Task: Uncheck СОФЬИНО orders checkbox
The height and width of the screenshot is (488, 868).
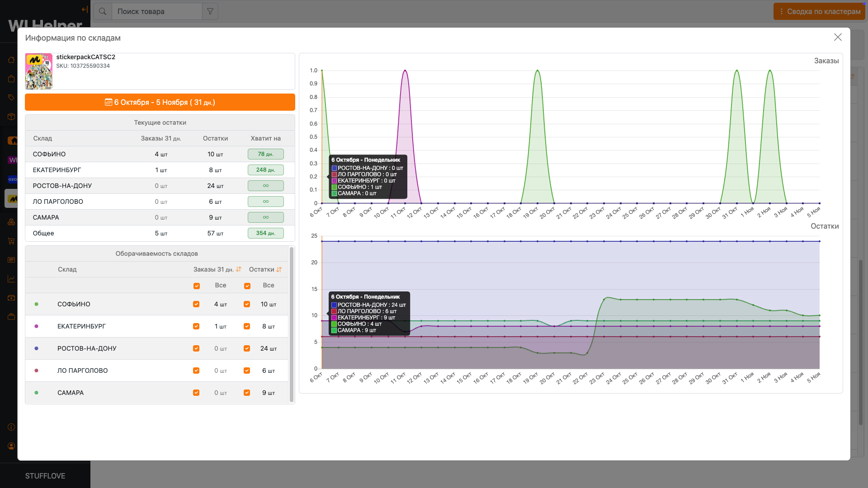Action: 196,304
